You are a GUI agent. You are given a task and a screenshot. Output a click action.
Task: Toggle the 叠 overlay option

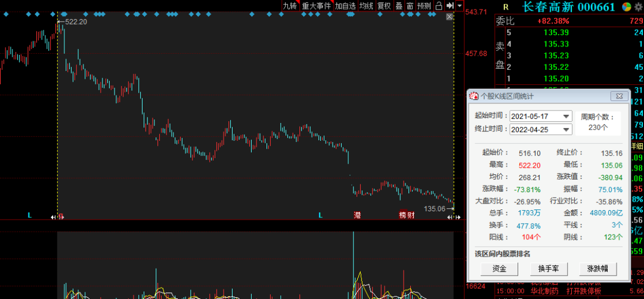coord(399,6)
